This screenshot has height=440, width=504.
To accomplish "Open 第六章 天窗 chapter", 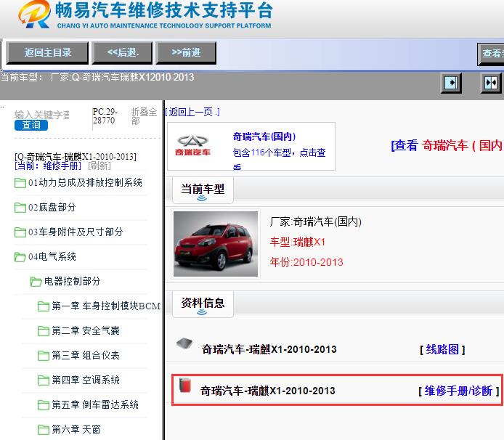I will click(76, 429).
